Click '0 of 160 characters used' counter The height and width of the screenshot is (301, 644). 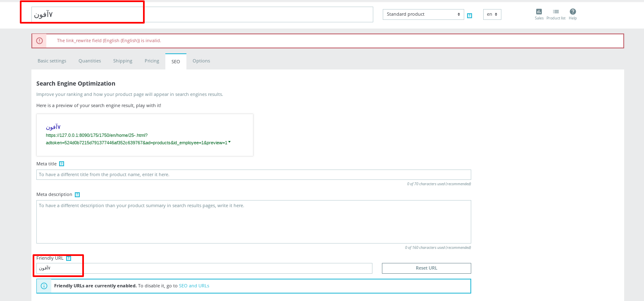[x=438, y=248]
